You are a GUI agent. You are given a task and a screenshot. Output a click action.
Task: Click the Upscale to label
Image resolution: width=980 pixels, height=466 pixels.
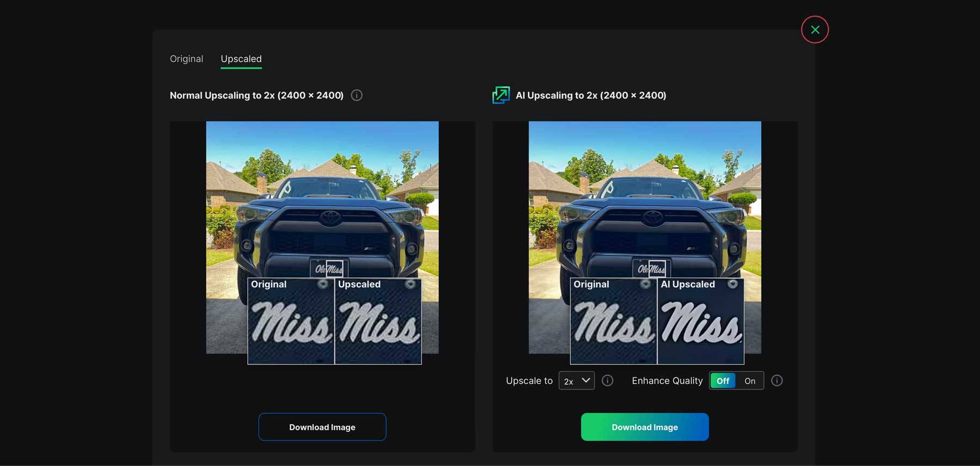pyautogui.click(x=529, y=381)
